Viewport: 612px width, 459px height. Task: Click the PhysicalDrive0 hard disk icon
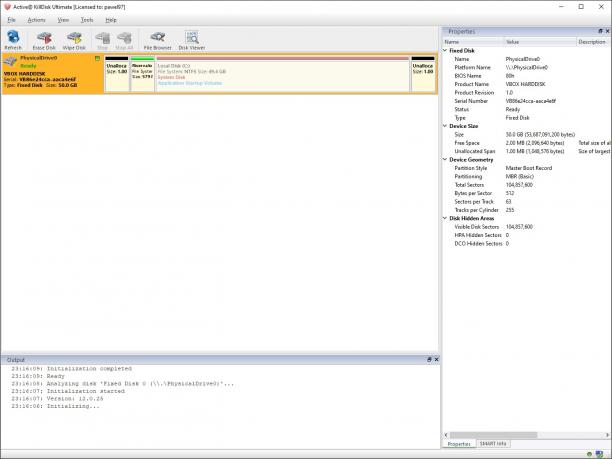pyautogui.click(x=10, y=61)
